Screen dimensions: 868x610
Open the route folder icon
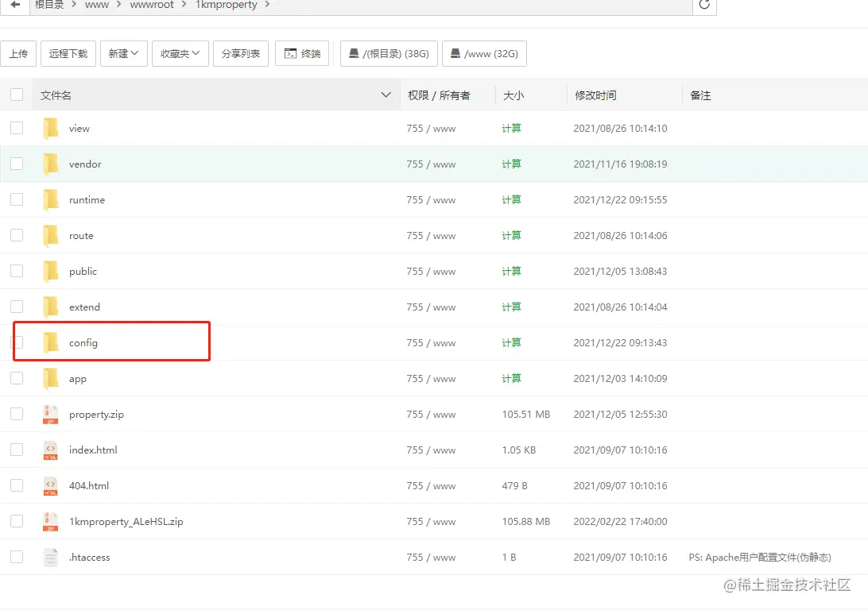tap(50, 236)
